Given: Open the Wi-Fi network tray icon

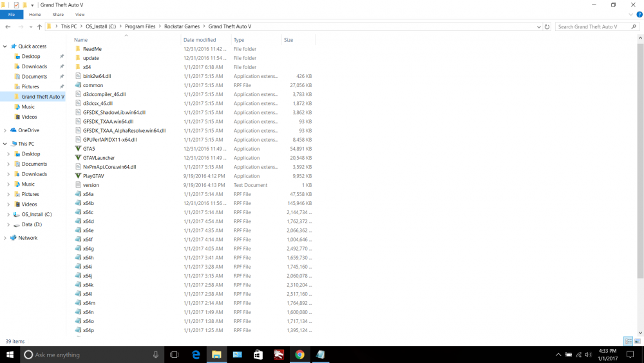Looking at the screenshot, I should pos(579,355).
